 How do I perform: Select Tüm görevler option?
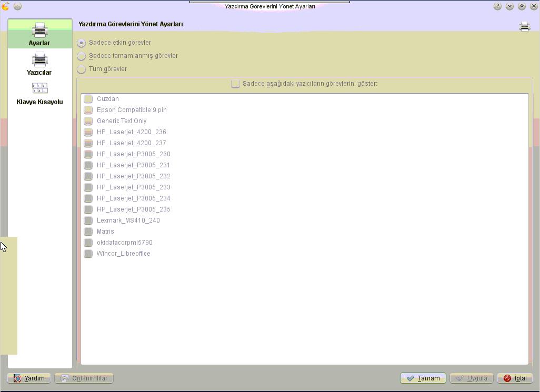[x=102, y=69]
